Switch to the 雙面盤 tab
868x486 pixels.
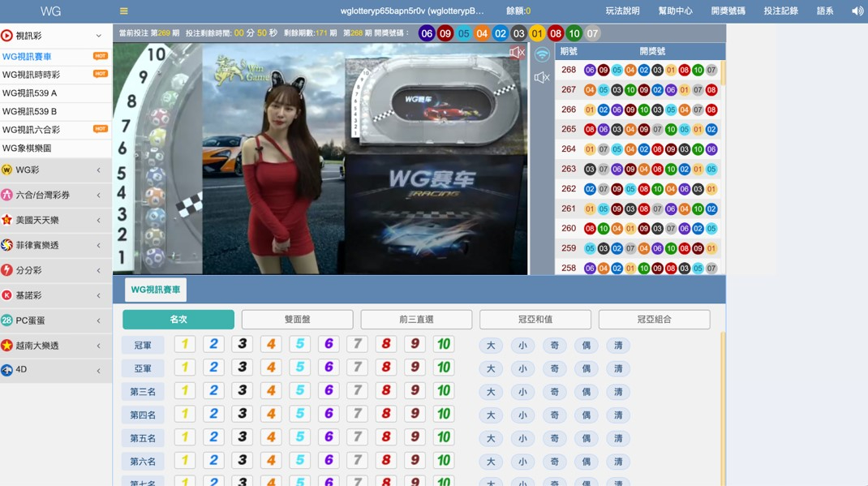tap(297, 320)
